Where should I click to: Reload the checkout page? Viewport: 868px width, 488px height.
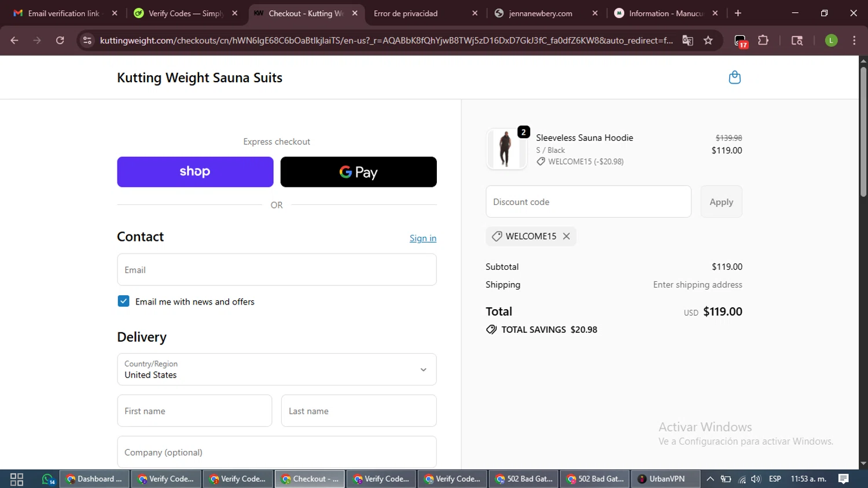pyautogui.click(x=60, y=41)
